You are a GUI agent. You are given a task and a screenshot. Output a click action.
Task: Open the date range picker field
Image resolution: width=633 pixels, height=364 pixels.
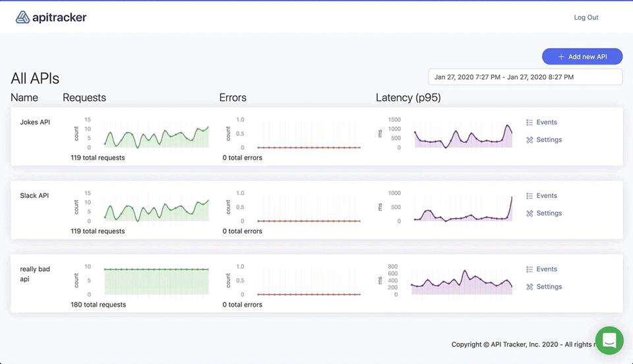coord(526,77)
